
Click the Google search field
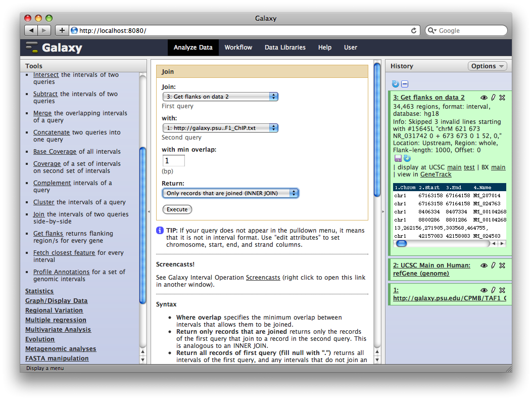coord(466,30)
